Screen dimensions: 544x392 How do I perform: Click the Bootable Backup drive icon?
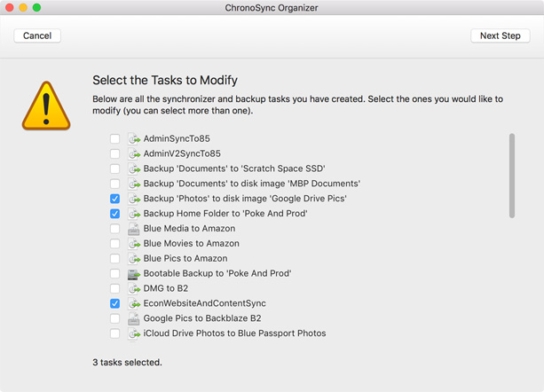click(134, 274)
